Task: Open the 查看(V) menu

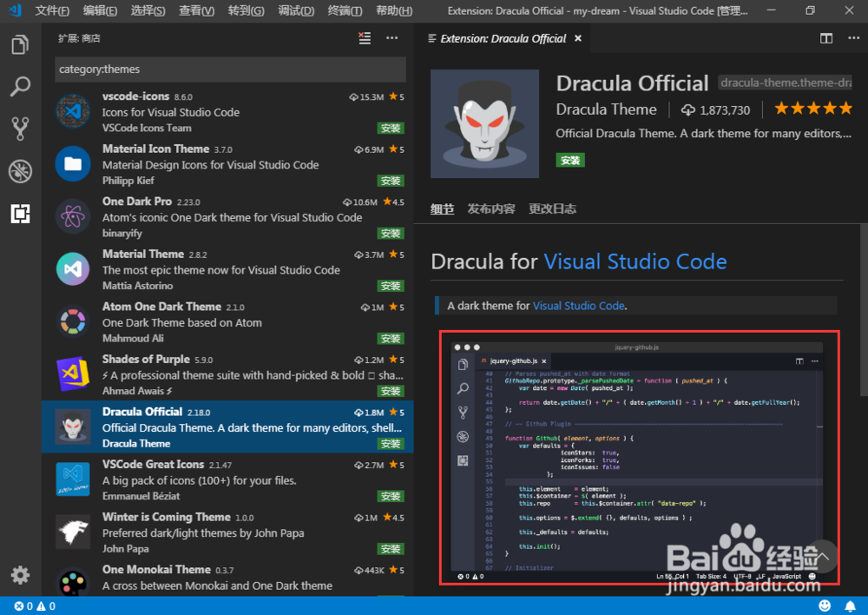Action: (x=196, y=10)
